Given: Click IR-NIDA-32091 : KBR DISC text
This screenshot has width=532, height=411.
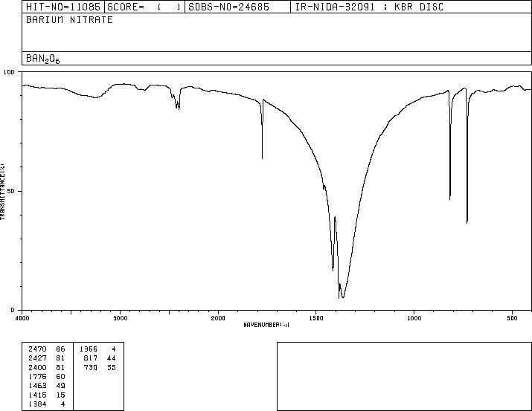Looking at the screenshot, I should (369, 7).
